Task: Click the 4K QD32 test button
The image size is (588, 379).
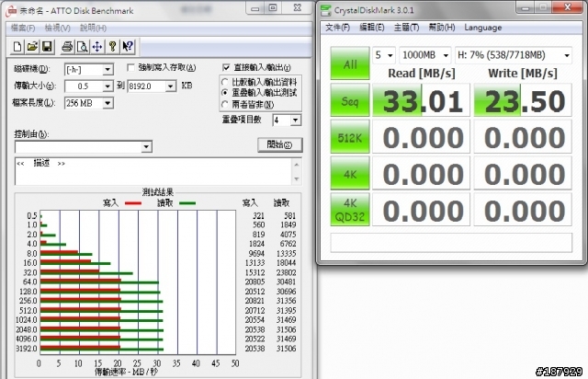Action: (x=350, y=210)
